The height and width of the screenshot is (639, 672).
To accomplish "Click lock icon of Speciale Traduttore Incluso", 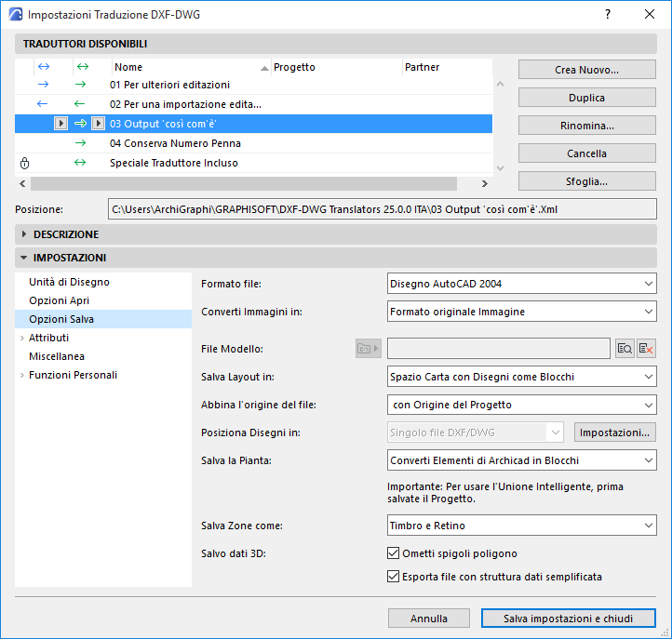I will coord(25,163).
